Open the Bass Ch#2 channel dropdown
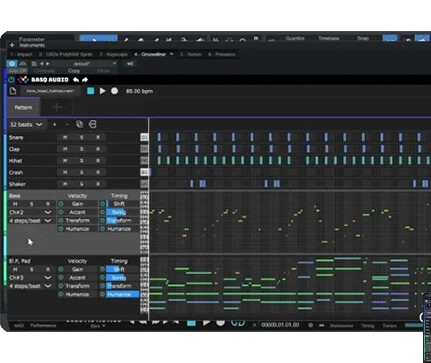 (x=30, y=212)
